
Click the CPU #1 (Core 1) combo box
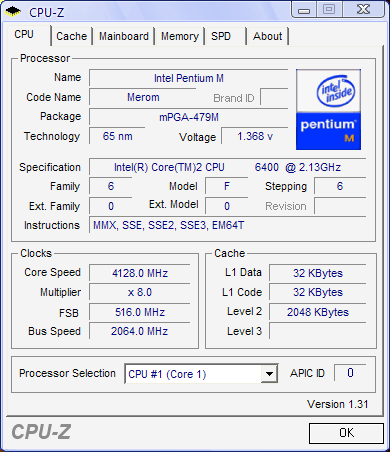click(201, 374)
